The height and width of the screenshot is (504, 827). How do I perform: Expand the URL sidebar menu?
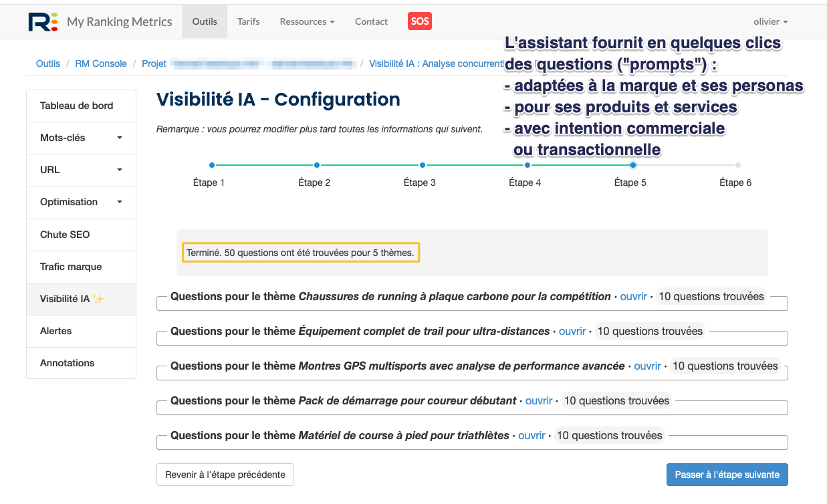[81, 170]
